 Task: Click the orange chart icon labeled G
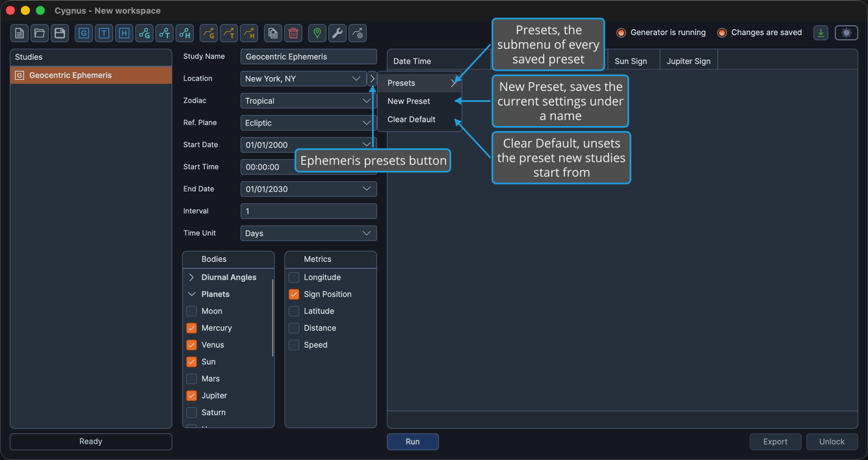click(x=209, y=33)
